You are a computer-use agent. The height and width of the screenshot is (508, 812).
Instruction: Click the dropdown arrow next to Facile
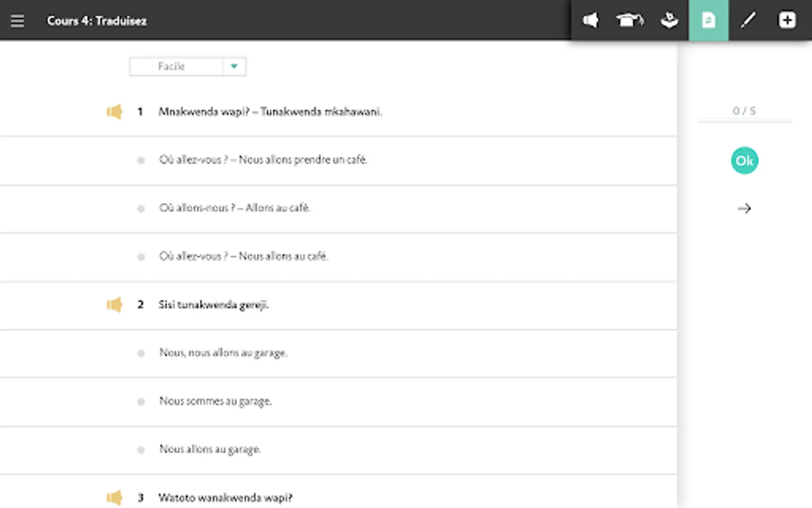(x=234, y=67)
